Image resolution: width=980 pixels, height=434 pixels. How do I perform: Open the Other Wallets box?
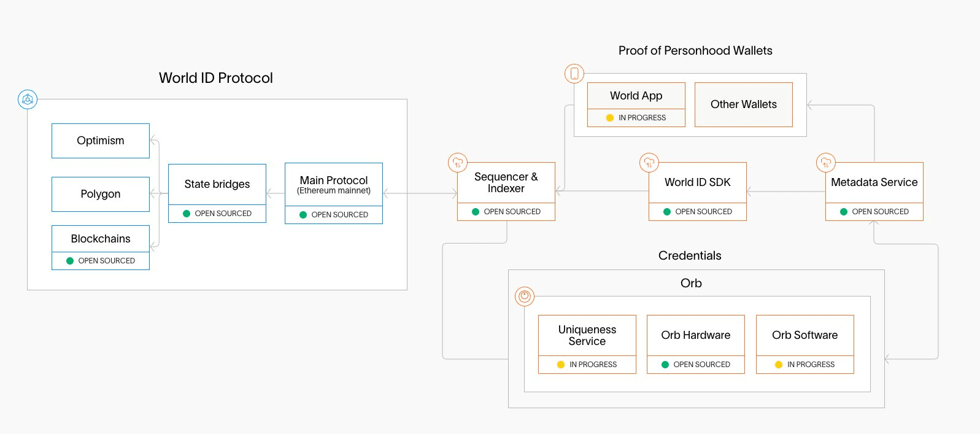coord(744,104)
